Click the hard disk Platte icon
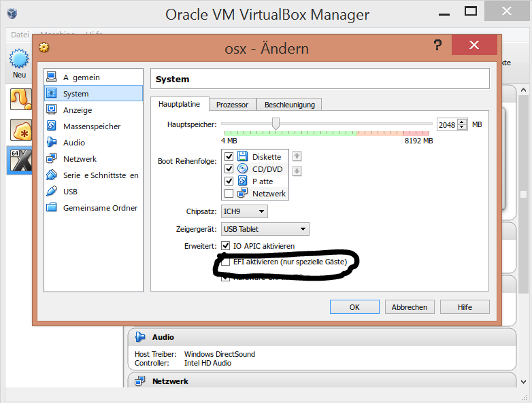 [x=242, y=181]
